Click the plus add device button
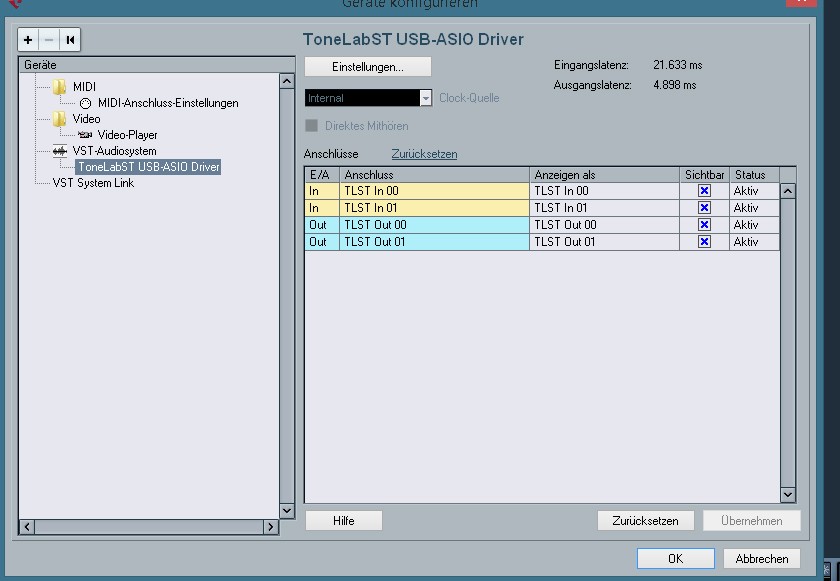Viewport: 840px width, 581px height. point(28,40)
